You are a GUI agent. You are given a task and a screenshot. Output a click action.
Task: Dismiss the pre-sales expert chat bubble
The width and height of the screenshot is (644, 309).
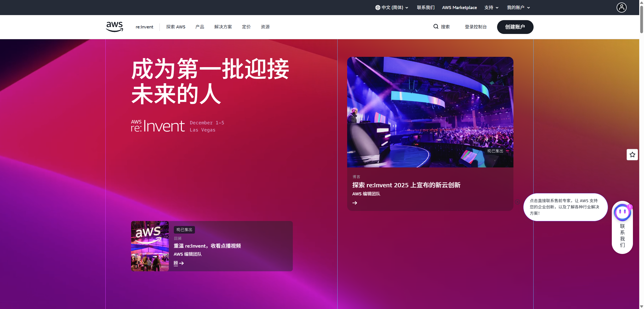(517, 202)
